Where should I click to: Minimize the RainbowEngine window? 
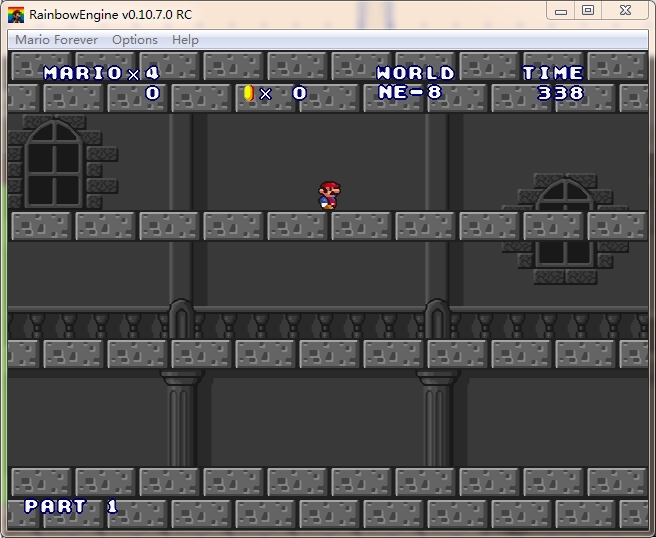pyautogui.click(x=561, y=11)
